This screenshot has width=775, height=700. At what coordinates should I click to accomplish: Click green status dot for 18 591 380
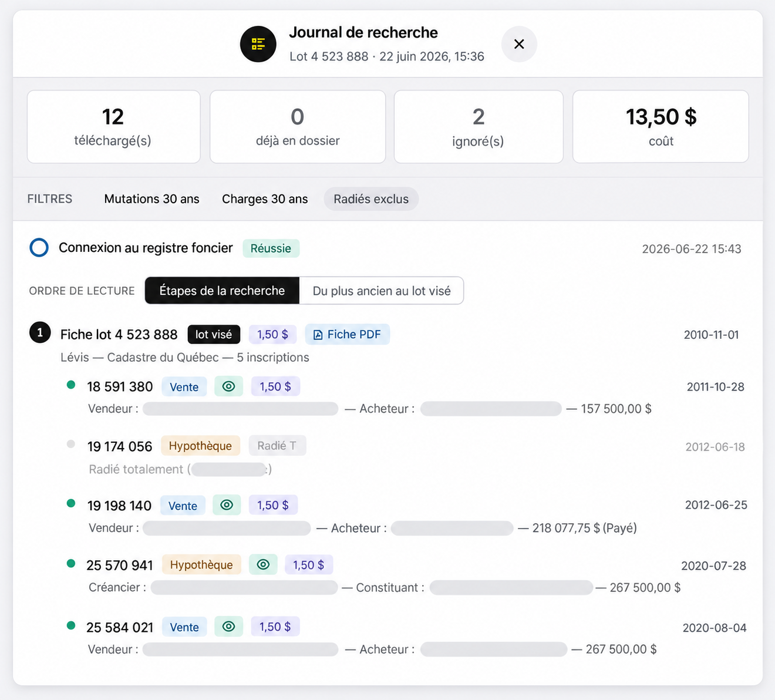tap(71, 385)
